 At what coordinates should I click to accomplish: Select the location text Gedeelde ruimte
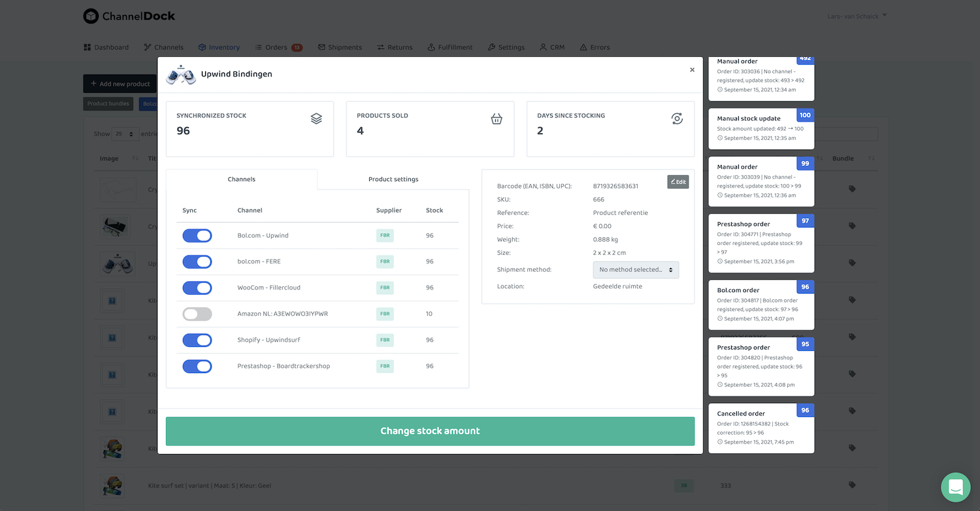617,286
